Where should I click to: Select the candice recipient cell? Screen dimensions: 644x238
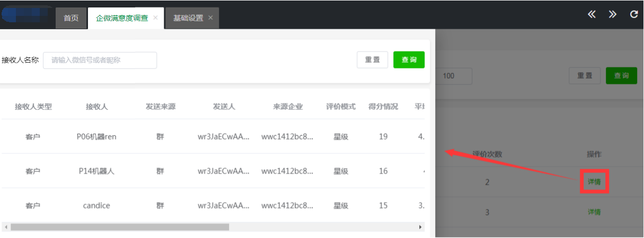point(96,205)
